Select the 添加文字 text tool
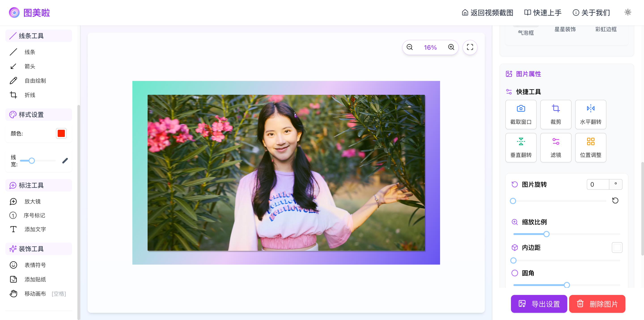This screenshot has height=320, width=644. (35, 229)
